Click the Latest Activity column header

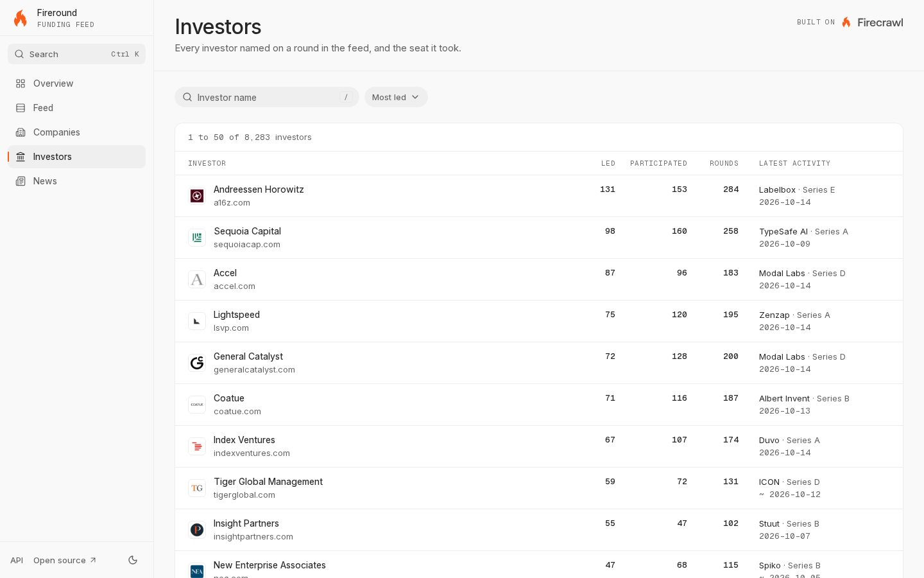pos(794,163)
